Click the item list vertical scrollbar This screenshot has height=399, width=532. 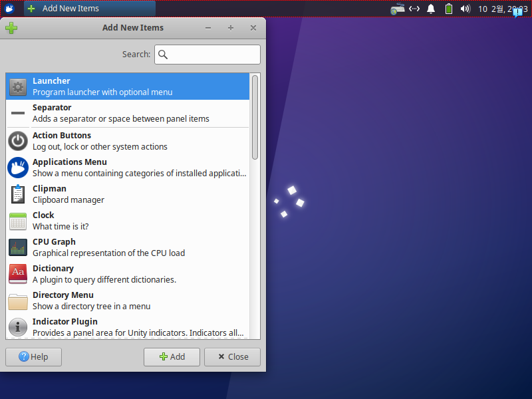(x=255, y=118)
